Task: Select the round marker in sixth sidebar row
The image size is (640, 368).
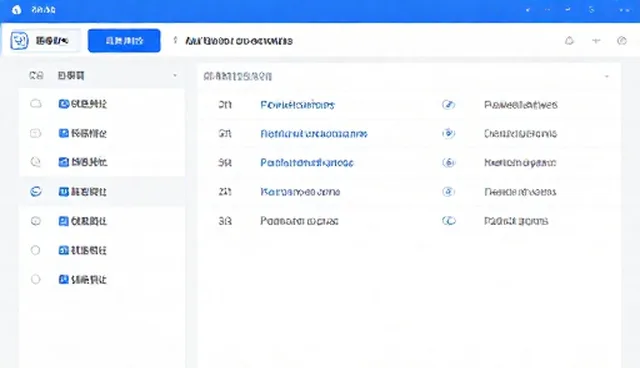Action: [x=36, y=250]
